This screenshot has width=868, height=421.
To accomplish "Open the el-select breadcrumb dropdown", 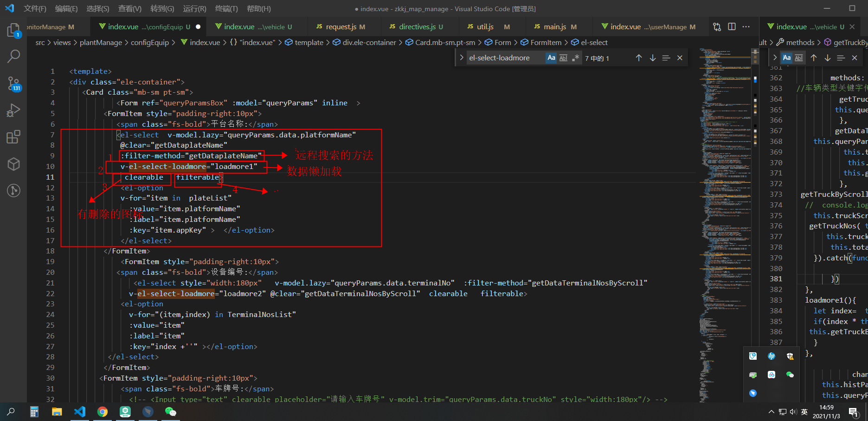I will [593, 42].
